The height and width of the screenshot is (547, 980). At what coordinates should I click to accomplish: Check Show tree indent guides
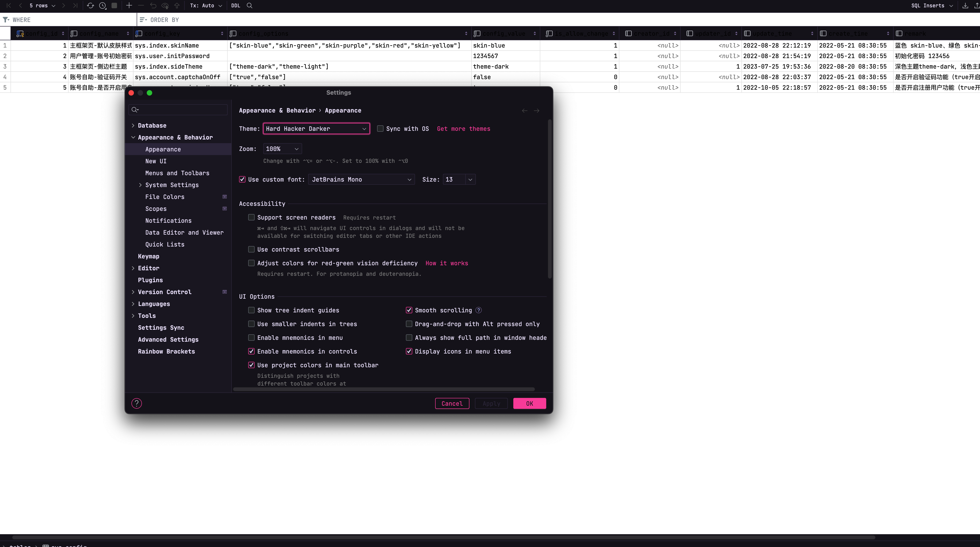[251, 310]
